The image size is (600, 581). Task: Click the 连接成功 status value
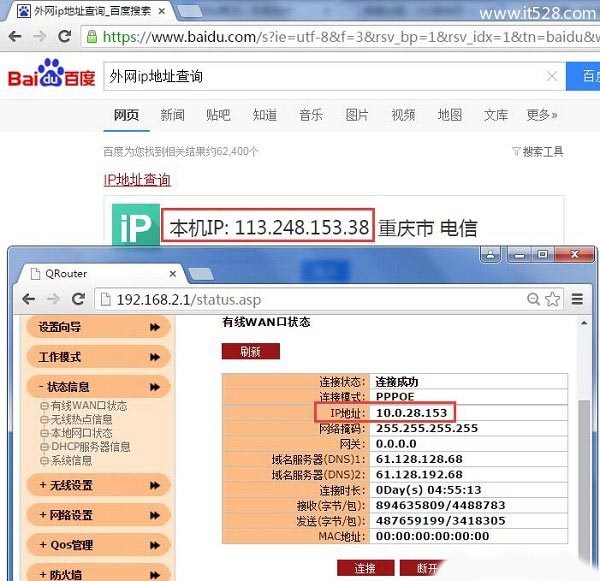[x=397, y=382]
